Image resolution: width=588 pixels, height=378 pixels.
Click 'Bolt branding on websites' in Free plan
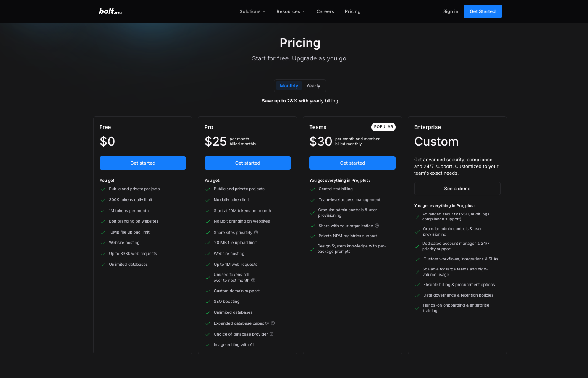coord(134,221)
